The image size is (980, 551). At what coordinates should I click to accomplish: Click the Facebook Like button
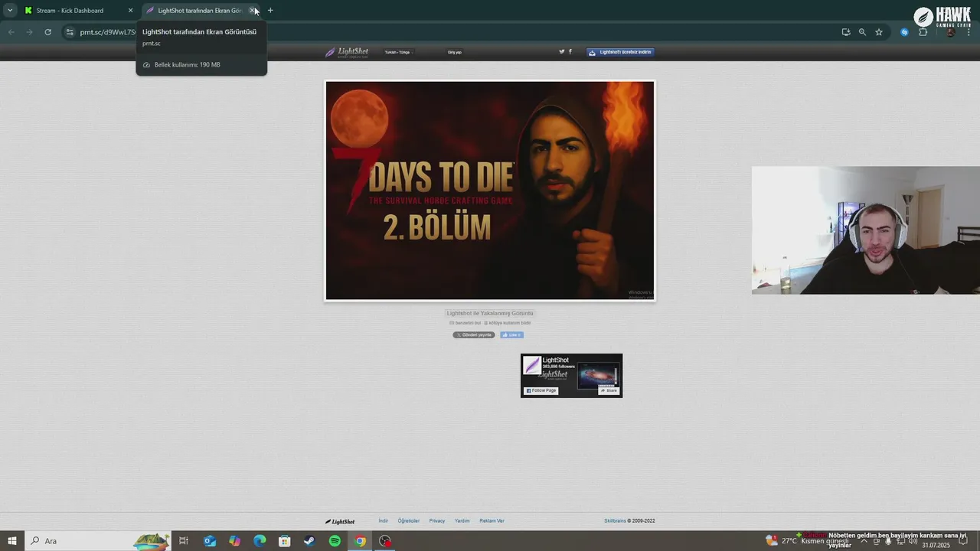[511, 335]
